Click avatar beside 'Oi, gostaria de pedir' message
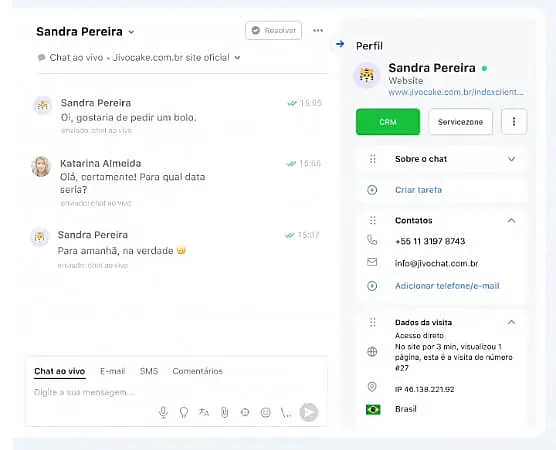 click(43, 105)
